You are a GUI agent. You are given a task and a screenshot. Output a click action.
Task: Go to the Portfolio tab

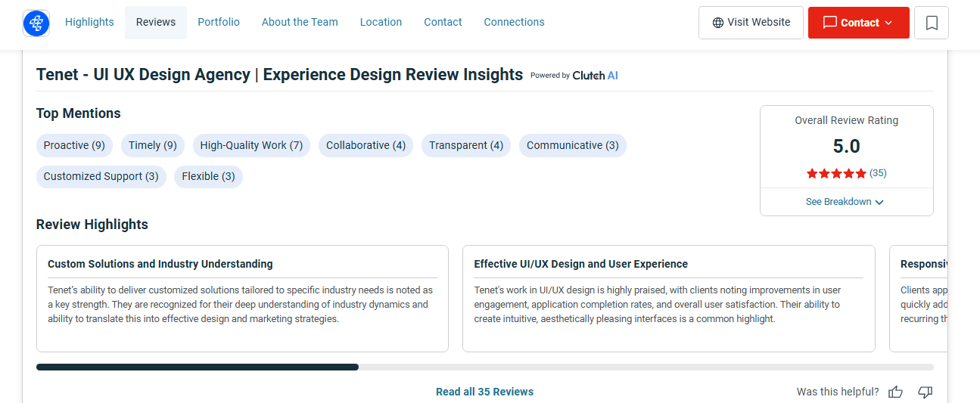[x=219, y=22]
